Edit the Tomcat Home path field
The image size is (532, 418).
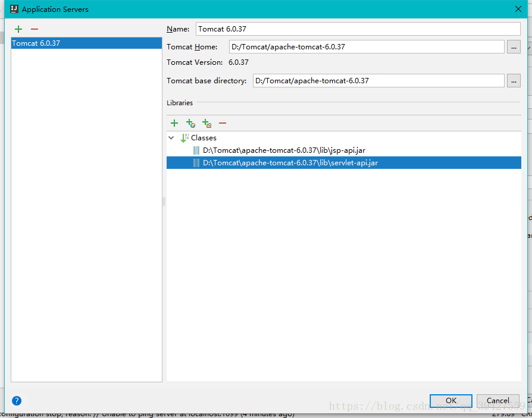(x=367, y=47)
